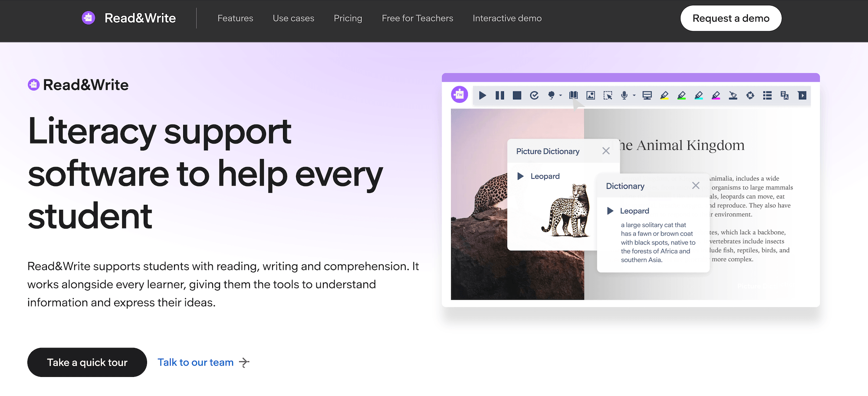Click the Pause icon in the toolbar

(500, 95)
